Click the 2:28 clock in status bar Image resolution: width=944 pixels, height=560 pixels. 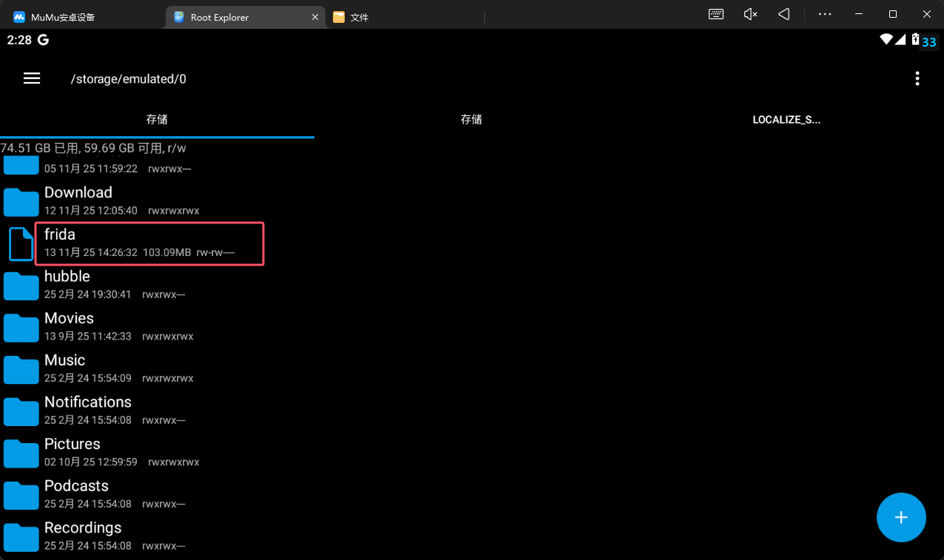19,40
